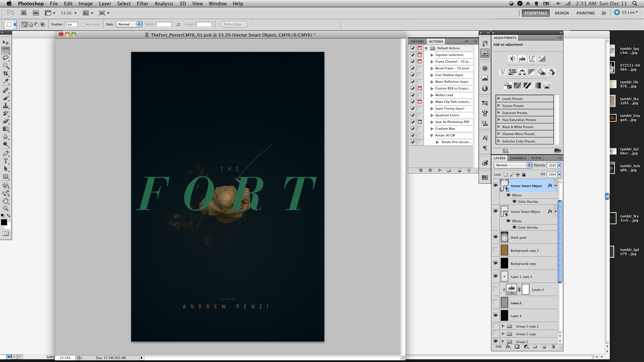Select the Crop tool
This screenshot has width=644, height=362.
pos(6,73)
